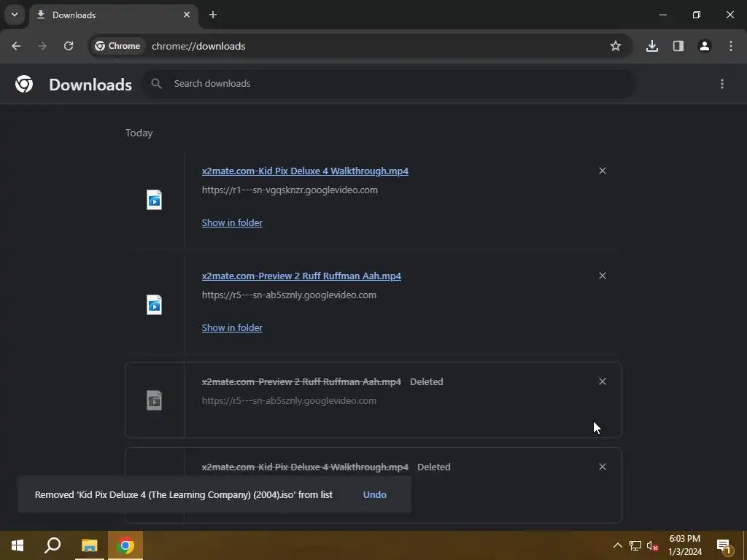Bookmark this page with star icon
The height and width of the screenshot is (560, 747).
(x=616, y=46)
